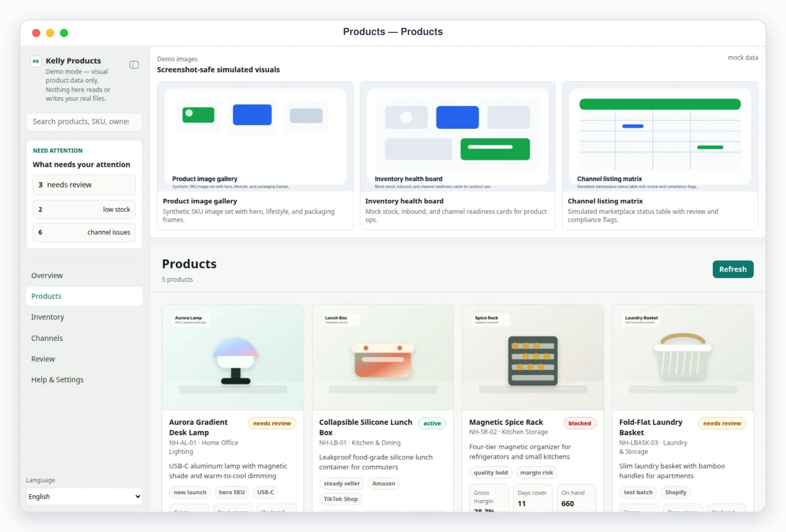Click the Spice Rack product image

(533, 357)
